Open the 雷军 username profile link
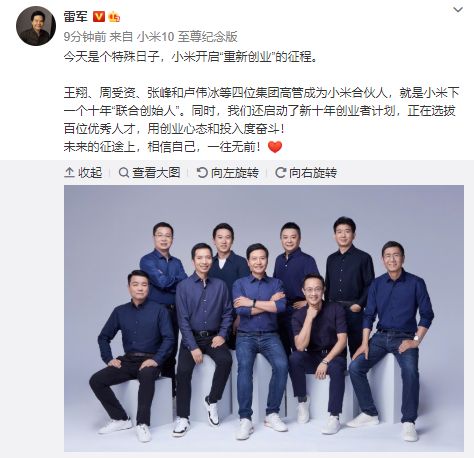Viewport: 474px width, 458px height. [76, 16]
